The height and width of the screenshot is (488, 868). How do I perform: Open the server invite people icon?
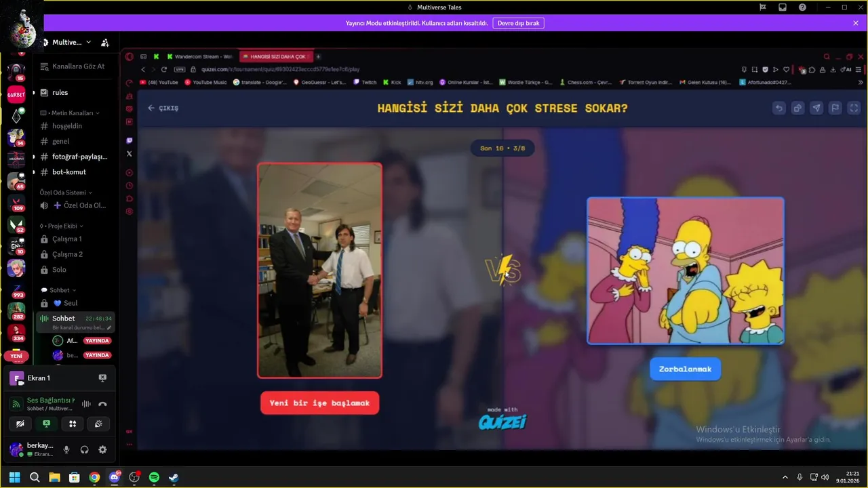pyautogui.click(x=105, y=42)
